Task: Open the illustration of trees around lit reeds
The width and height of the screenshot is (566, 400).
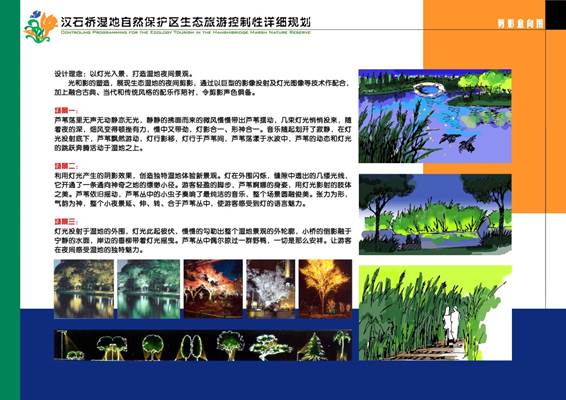Action: point(435,214)
